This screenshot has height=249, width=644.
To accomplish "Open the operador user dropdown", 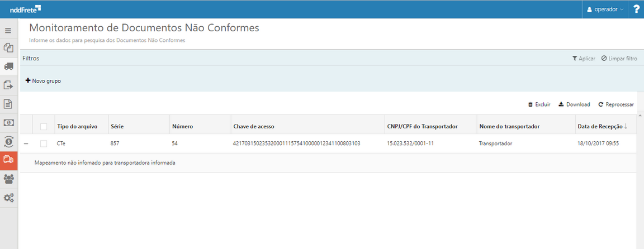I will click(605, 9).
